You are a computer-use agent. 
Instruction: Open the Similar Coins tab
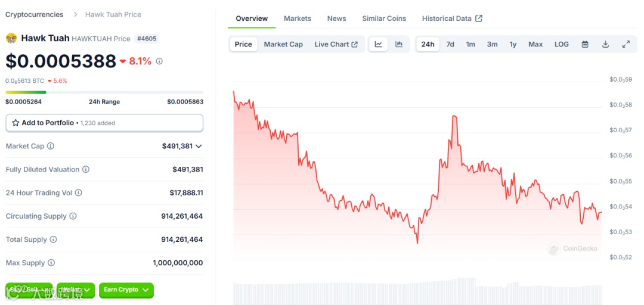tap(384, 18)
